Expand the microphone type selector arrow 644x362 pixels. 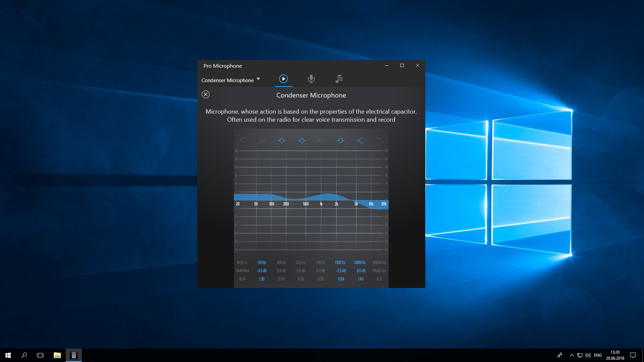point(258,79)
